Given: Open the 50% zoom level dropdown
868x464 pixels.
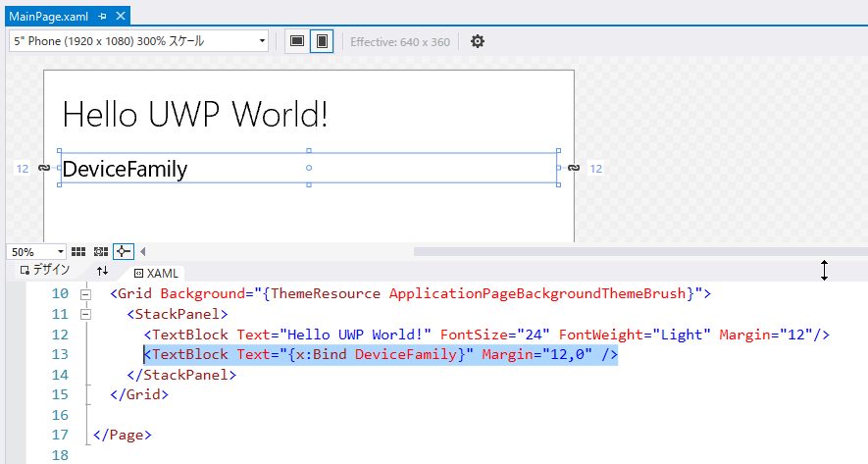Looking at the screenshot, I should click(36, 252).
